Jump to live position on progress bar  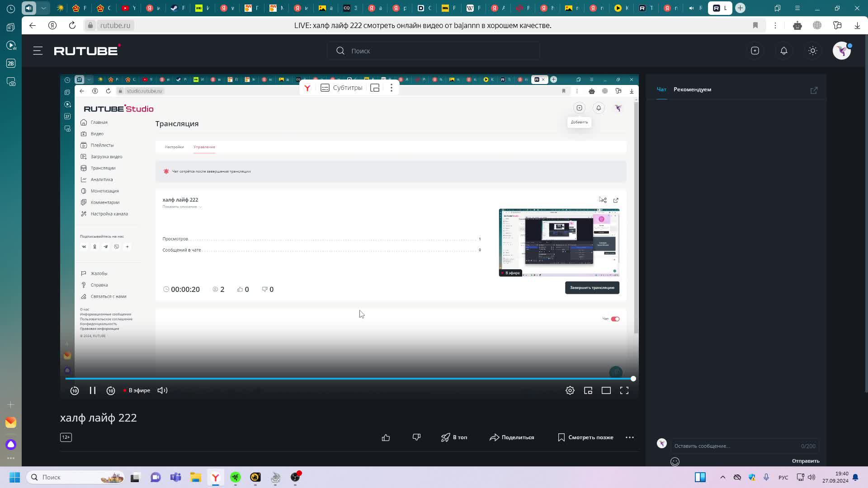click(x=633, y=379)
